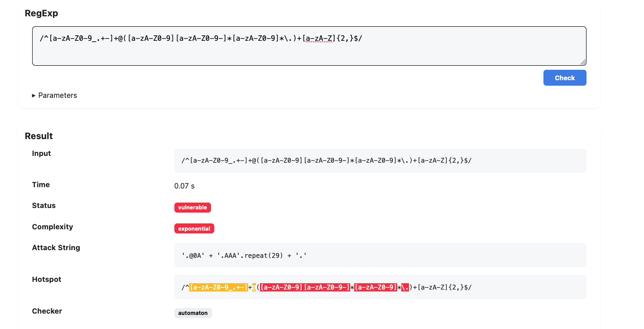
Task: Click the red [a-zA-Z0-9-] segment in Hotspot
Action: click(x=326, y=287)
